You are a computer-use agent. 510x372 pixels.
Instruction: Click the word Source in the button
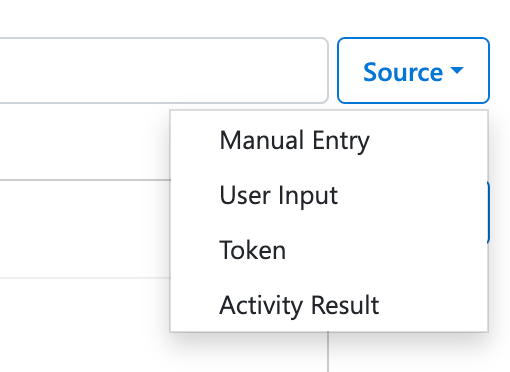point(403,72)
